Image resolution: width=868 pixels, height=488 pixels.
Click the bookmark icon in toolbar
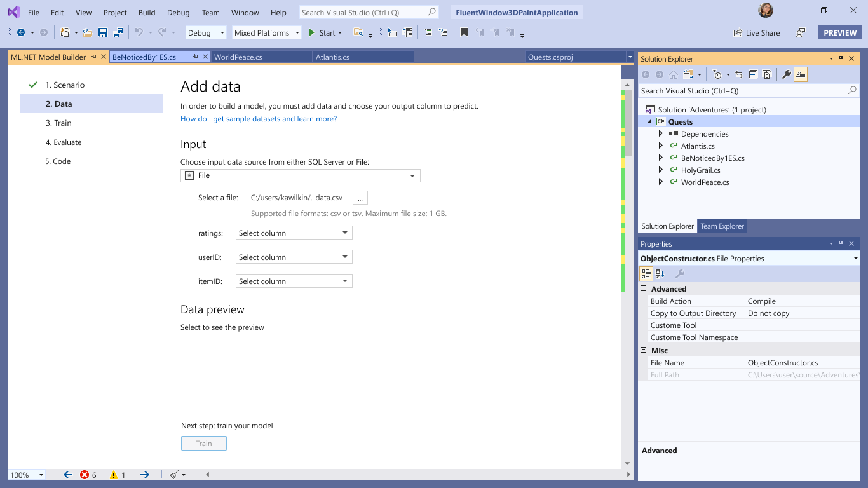(465, 32)
